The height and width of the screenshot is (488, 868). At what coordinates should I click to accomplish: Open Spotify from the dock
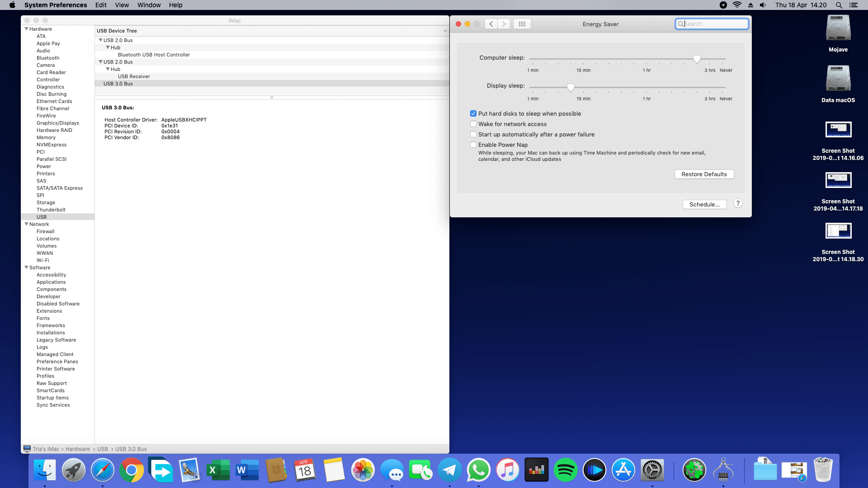(x=565, y=470)
